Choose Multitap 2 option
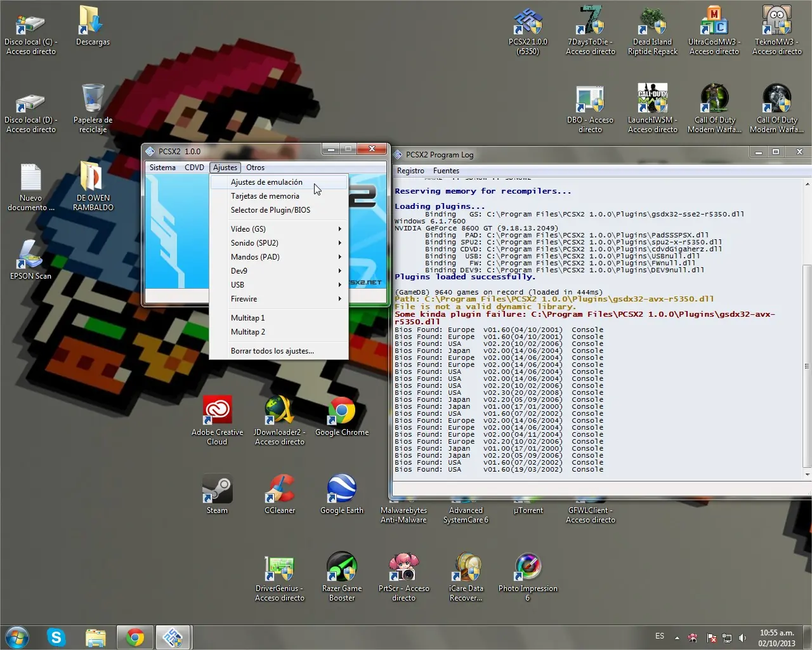Screen dimensions: 812x650 point(279,332)
